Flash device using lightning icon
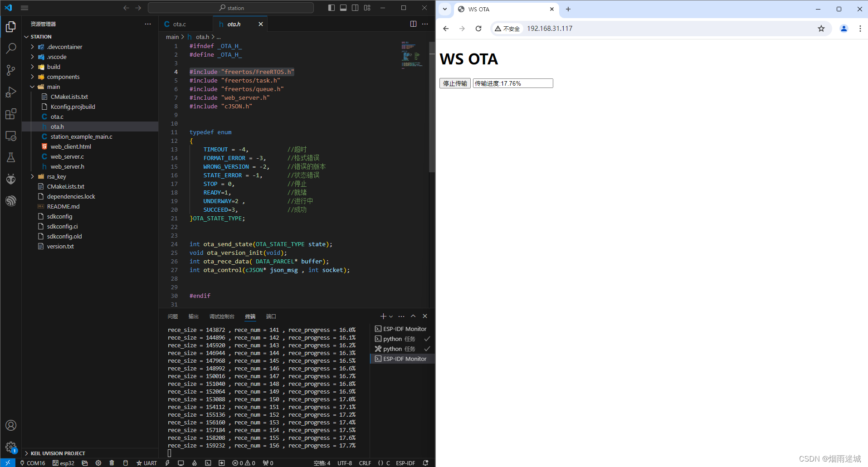The width and height of the screenshot is (868, 467). click(x=167, y=463)
